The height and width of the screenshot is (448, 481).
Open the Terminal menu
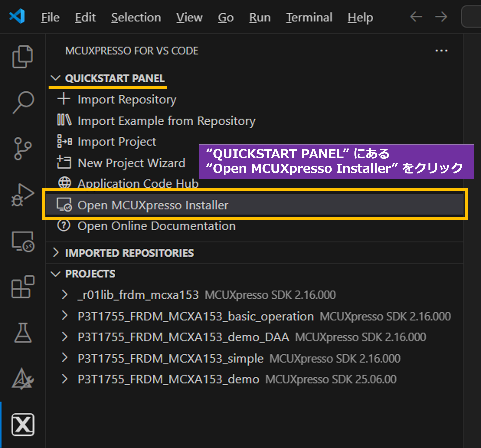pos(309,17)
